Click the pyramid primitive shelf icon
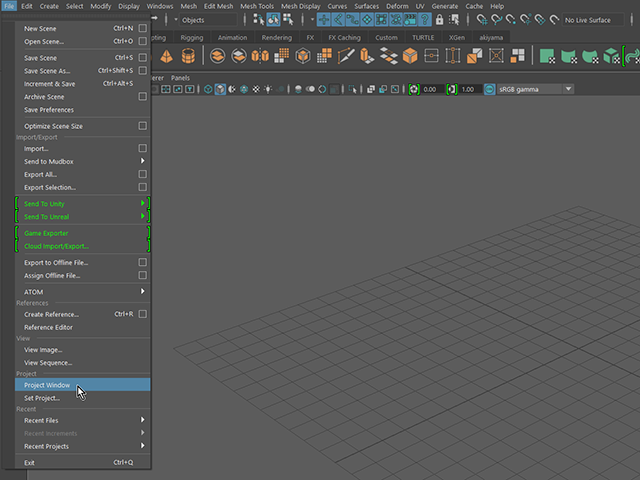 (166, 56)
